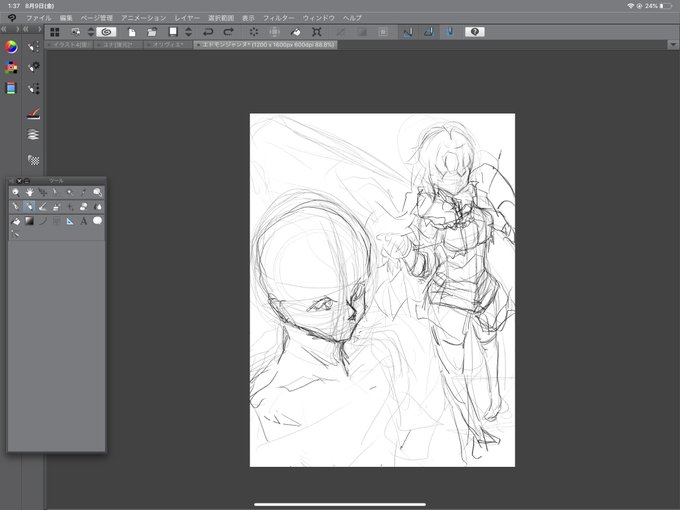
Task: Open the Color Wheel palette icon
Action: [x=11, y=46]
